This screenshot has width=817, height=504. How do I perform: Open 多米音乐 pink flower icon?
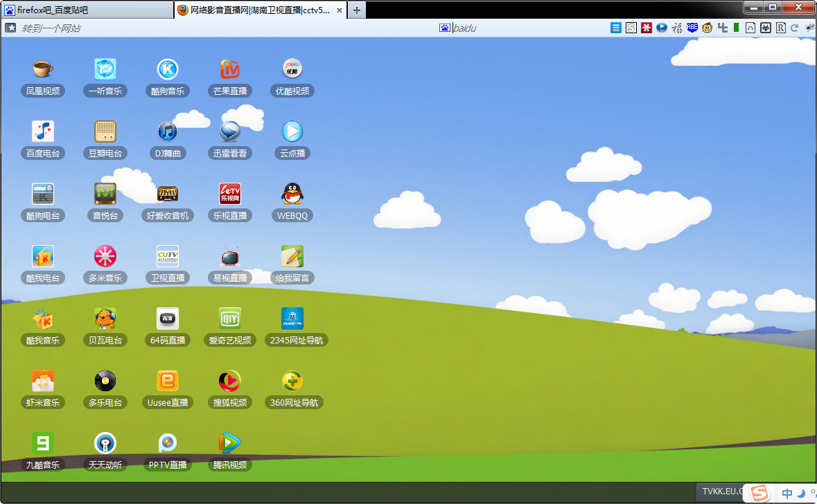(x=105, y=256)
